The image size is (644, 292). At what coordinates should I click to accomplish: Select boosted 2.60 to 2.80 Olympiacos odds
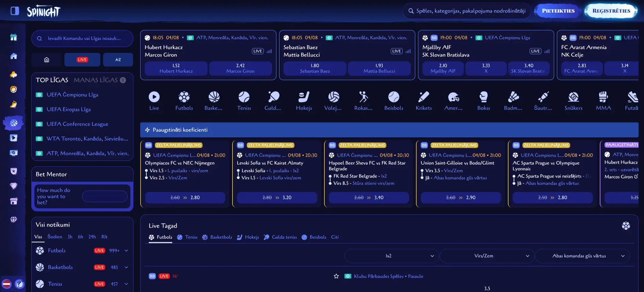185,198
